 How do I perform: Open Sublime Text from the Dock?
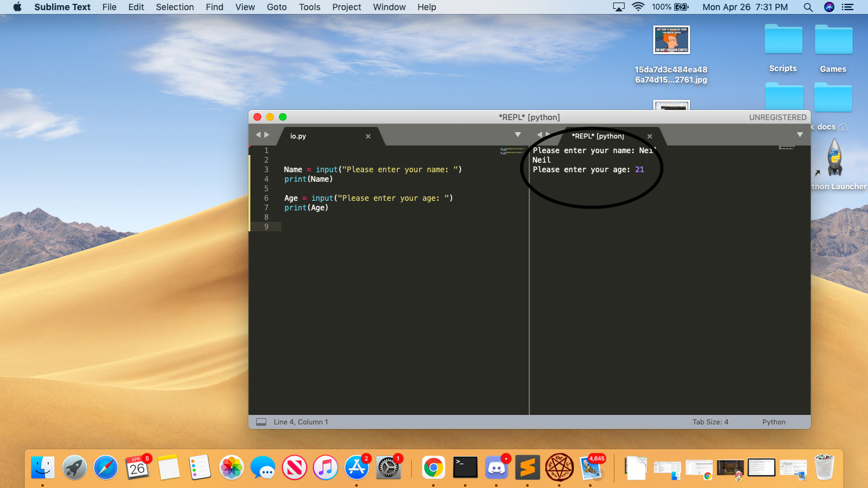tap(527, 468)
